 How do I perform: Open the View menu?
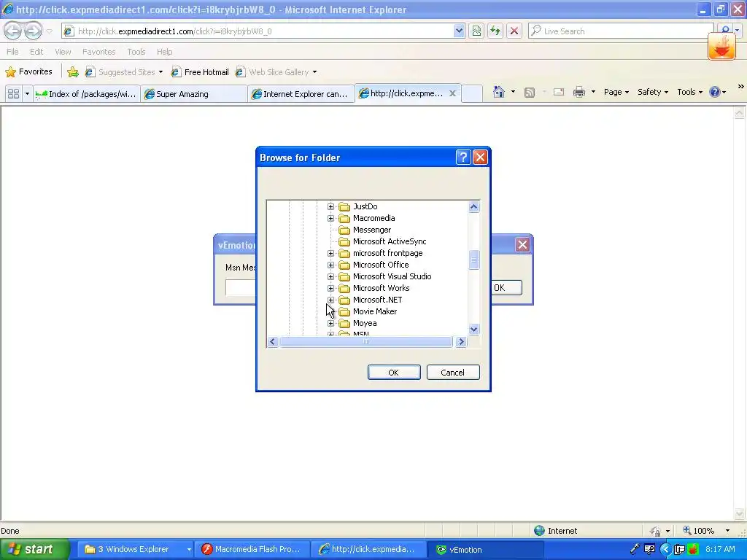(x=63, y=52)
